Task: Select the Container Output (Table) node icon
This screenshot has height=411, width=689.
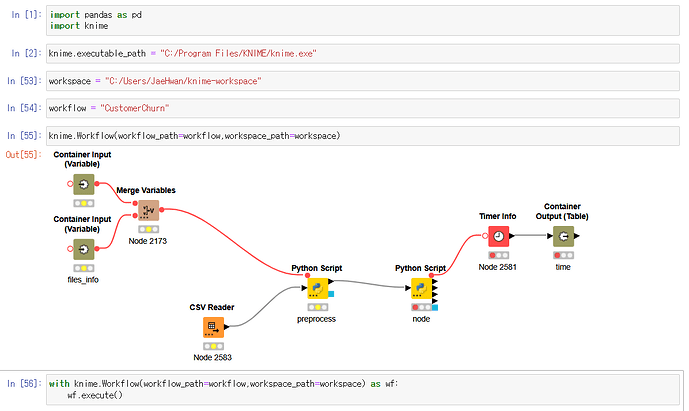Action: click(563, 236)
